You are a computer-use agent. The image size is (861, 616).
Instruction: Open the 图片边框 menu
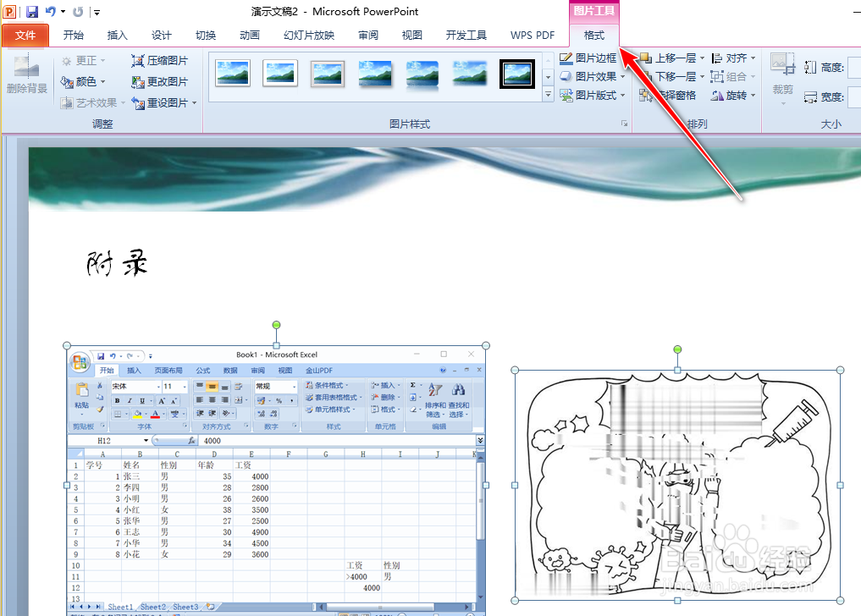point(588,58)
